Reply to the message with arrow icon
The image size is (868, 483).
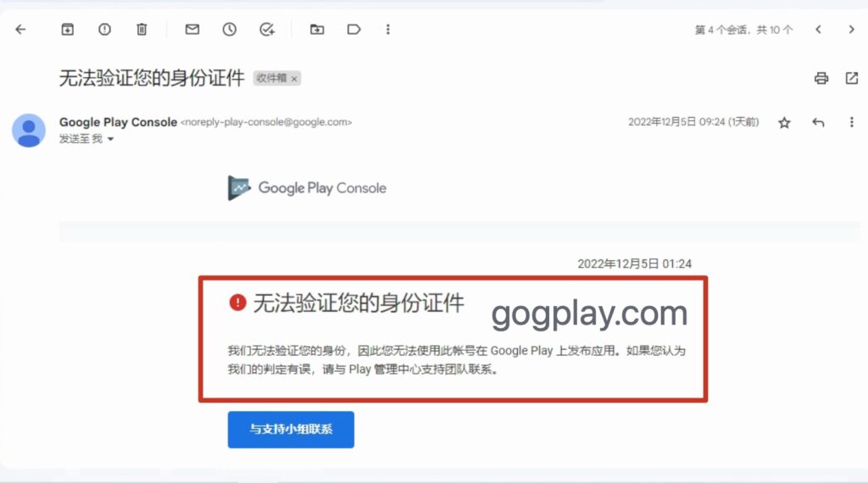click(818, 122)
